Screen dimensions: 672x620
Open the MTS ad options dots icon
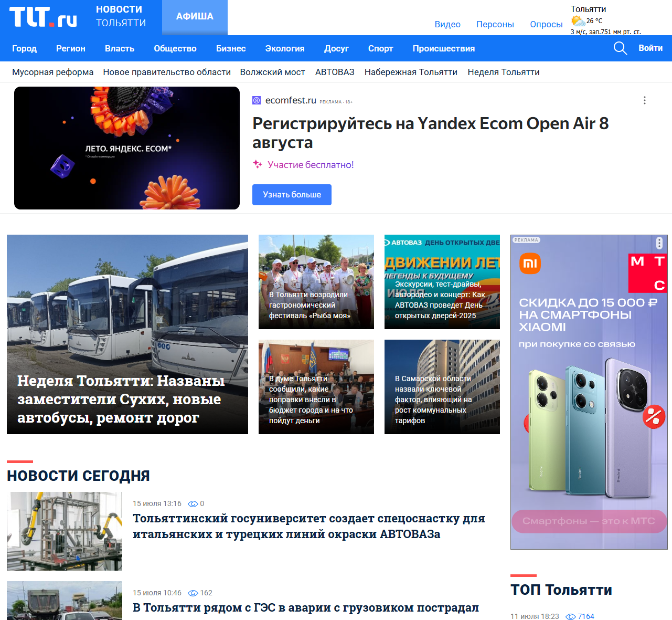coord(659,243)
